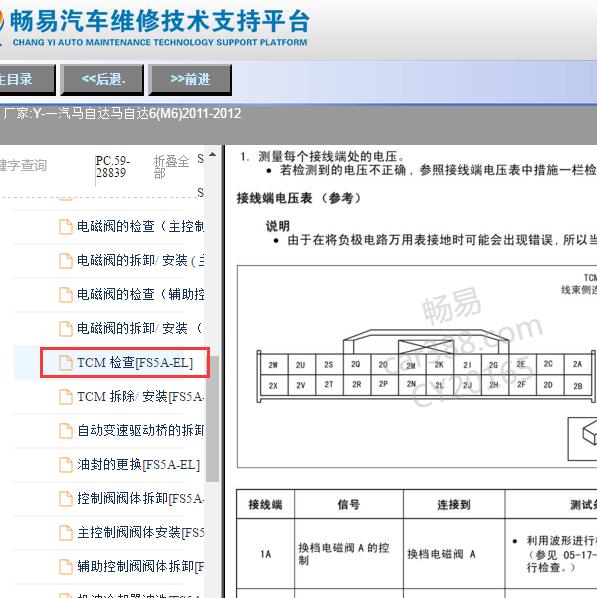Click document icon beside 电磁阀的检查（辅助控
This screenshot has height=598, width=597.
pyautogui.click(x=66, y=295)
